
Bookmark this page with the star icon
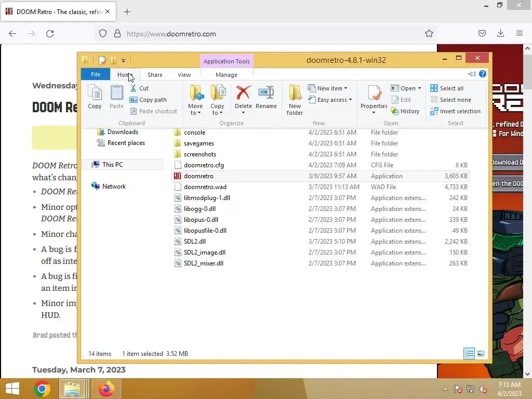pyautogui.click(x=429, y=33)
